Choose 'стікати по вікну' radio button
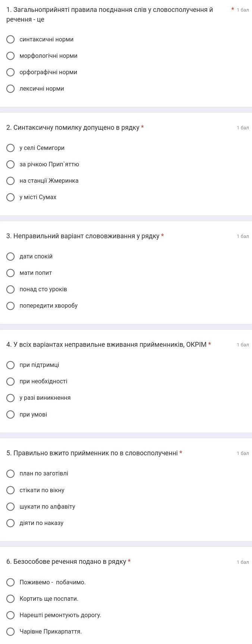The image size is (252, 644). coord(11,490)
